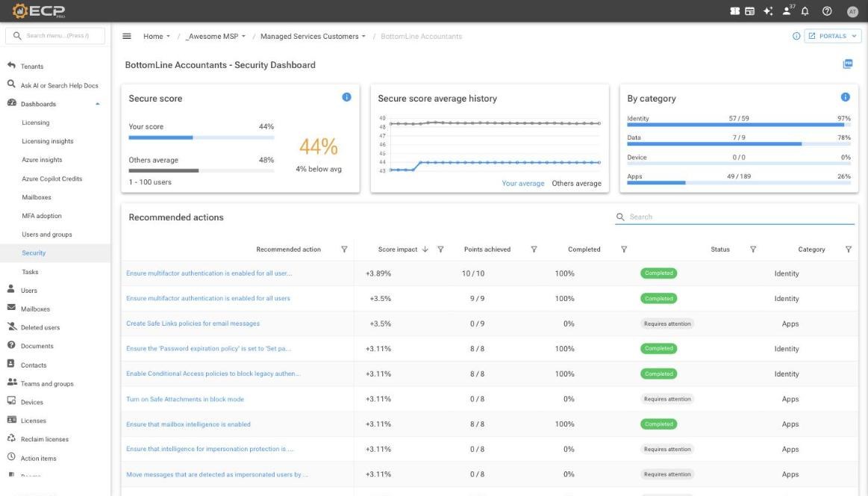The width and height of the screenshot is (868, 496).
Task: Click the Identity category progress bar
Action: tap(738, 125)
